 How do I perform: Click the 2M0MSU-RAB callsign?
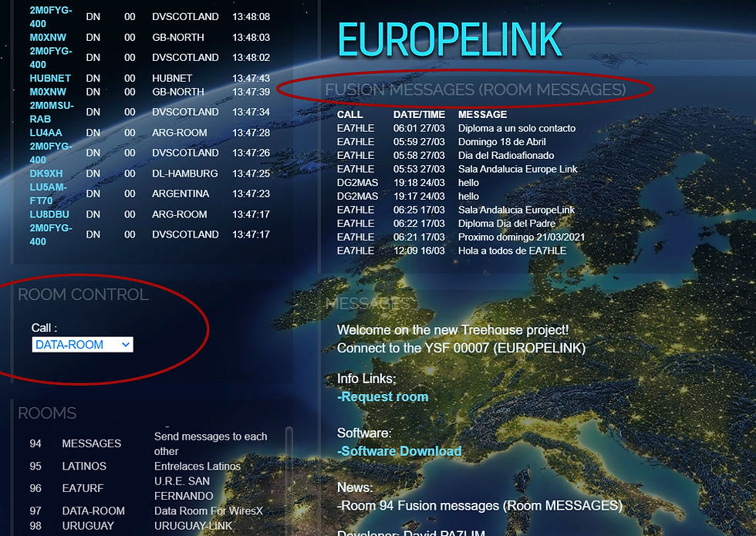52,112
